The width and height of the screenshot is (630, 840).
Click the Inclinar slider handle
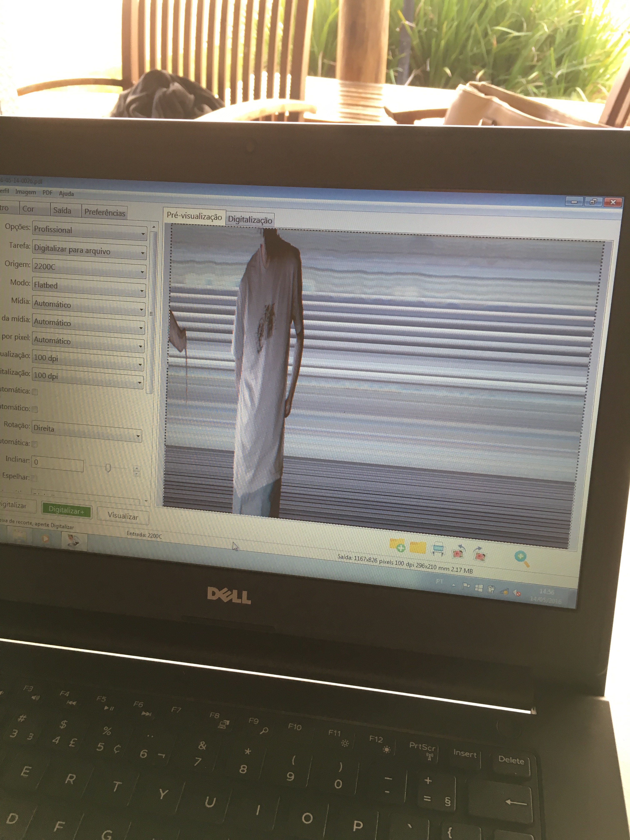tap(108, 468)
